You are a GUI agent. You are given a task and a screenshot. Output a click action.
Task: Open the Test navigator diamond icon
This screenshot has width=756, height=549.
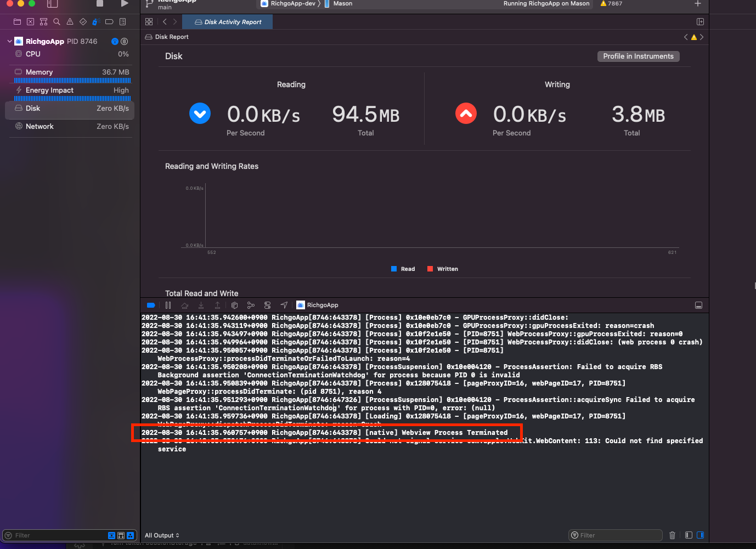click(83, 22)
